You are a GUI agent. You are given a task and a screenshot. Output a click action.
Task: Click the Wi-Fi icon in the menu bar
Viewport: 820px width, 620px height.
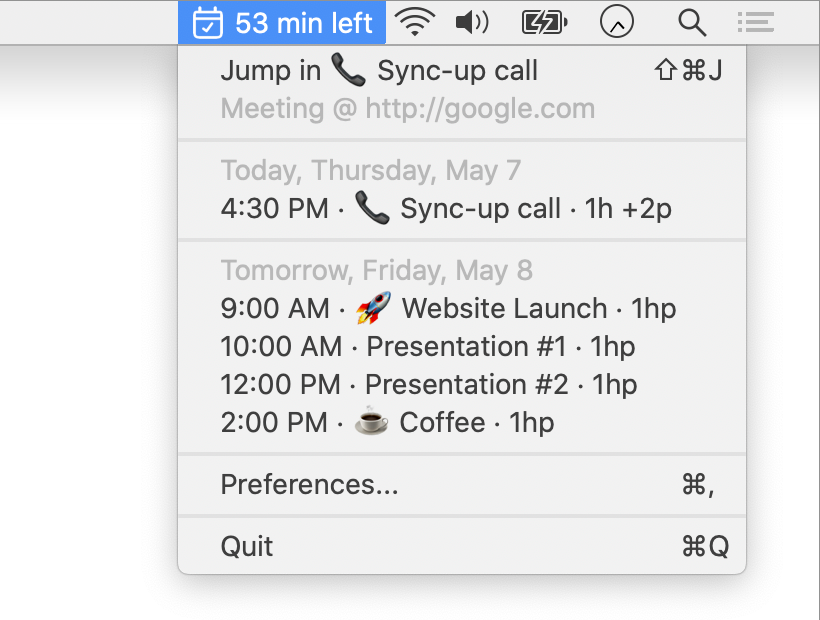(x=415, y=21)
